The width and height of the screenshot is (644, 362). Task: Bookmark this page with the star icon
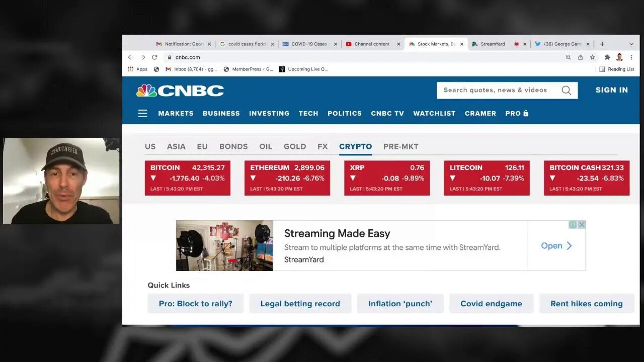[x=592, y=57]
